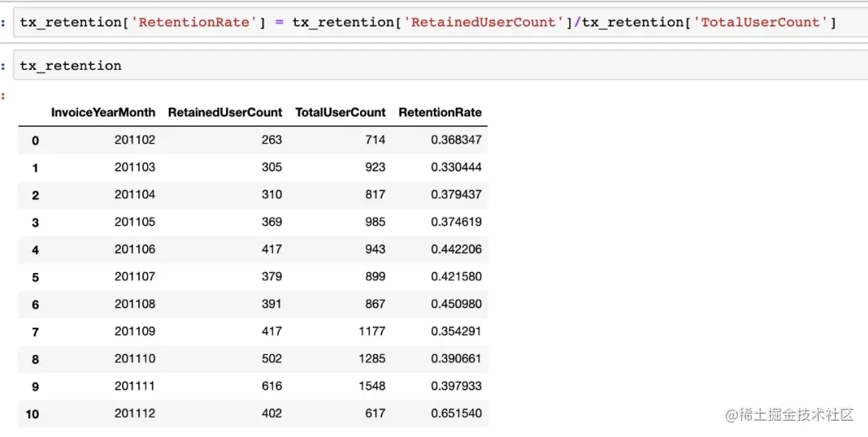Click row index 0 in the table

coord(35,141)
